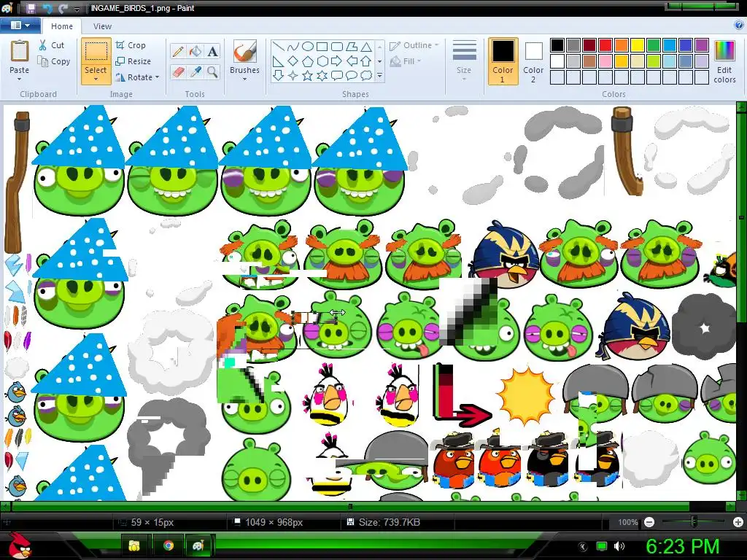
Task: Click zoom out minus button
Action: (649, 522)
